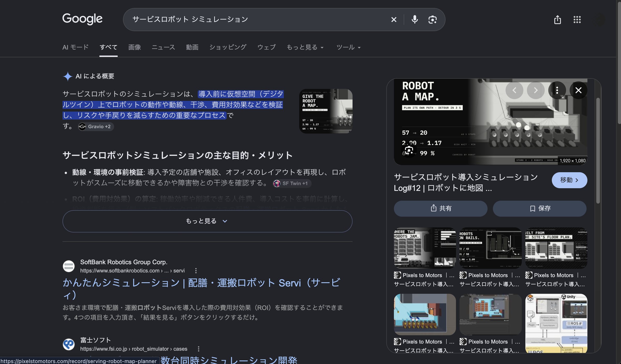Viewport: 621px width, 364px height.
Task: Select the 画像 tab
Action: coord(135,47)
